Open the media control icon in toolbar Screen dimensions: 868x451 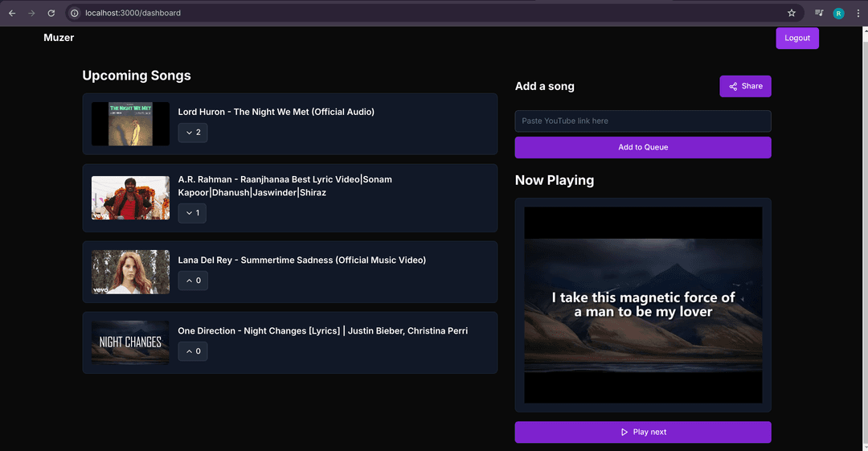point(819,13)
